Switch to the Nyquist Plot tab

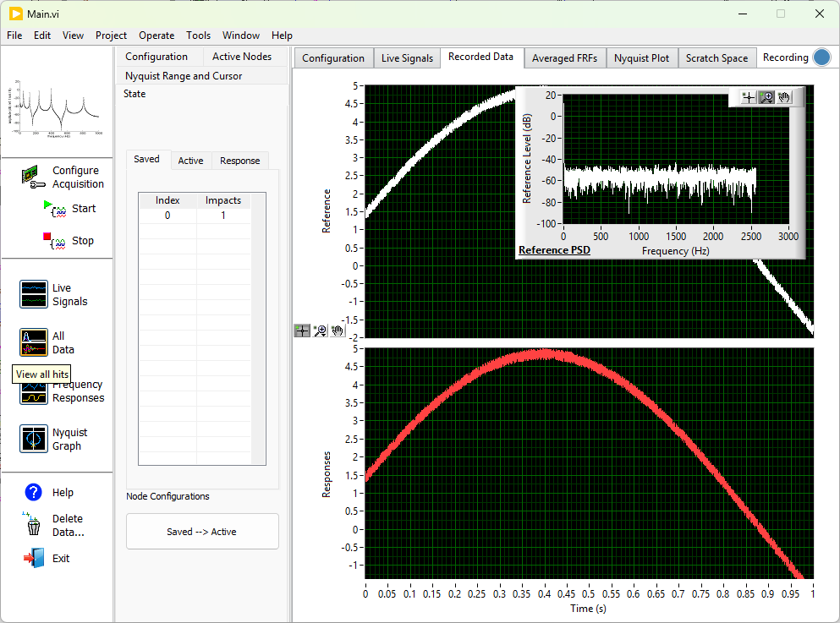tap(642, 57)
